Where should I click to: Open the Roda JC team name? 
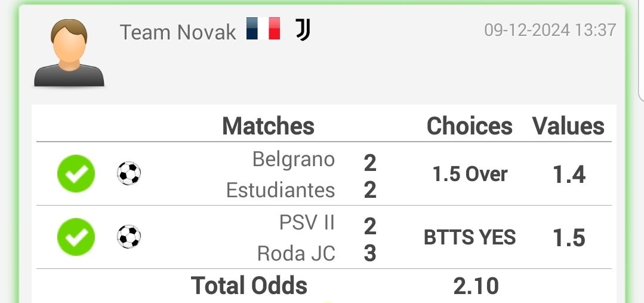click(296, 253)
